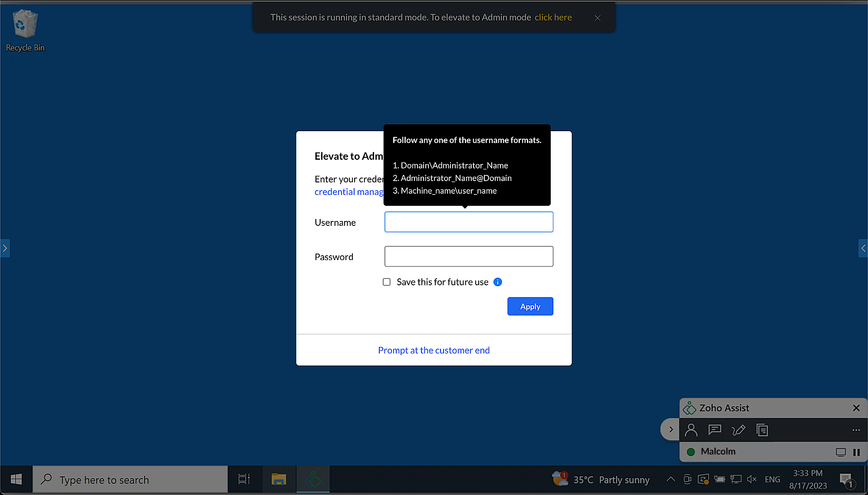
Task: Click the monitor icon next to Malcolm
Action: 841,452
